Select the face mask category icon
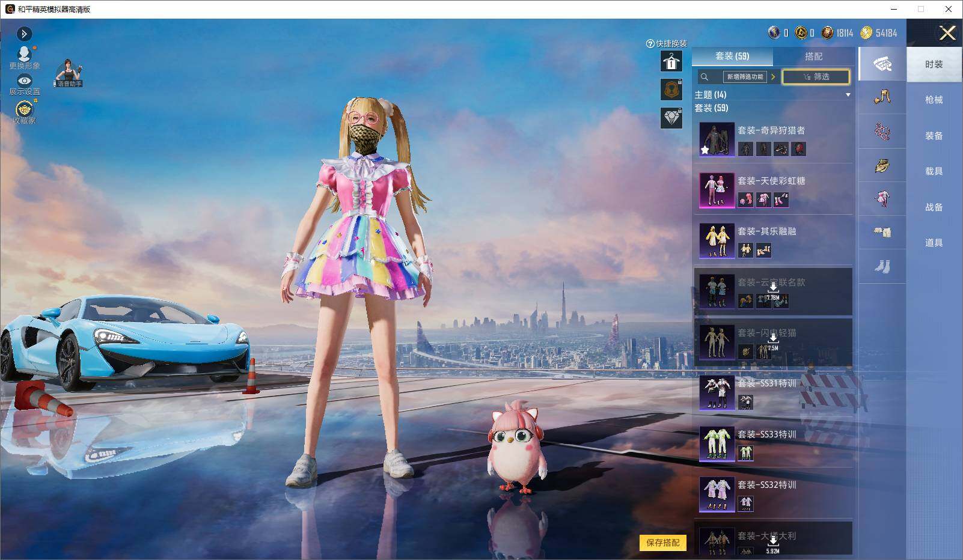This screenshot has width=963, height=560. click(x=882, y=165)
